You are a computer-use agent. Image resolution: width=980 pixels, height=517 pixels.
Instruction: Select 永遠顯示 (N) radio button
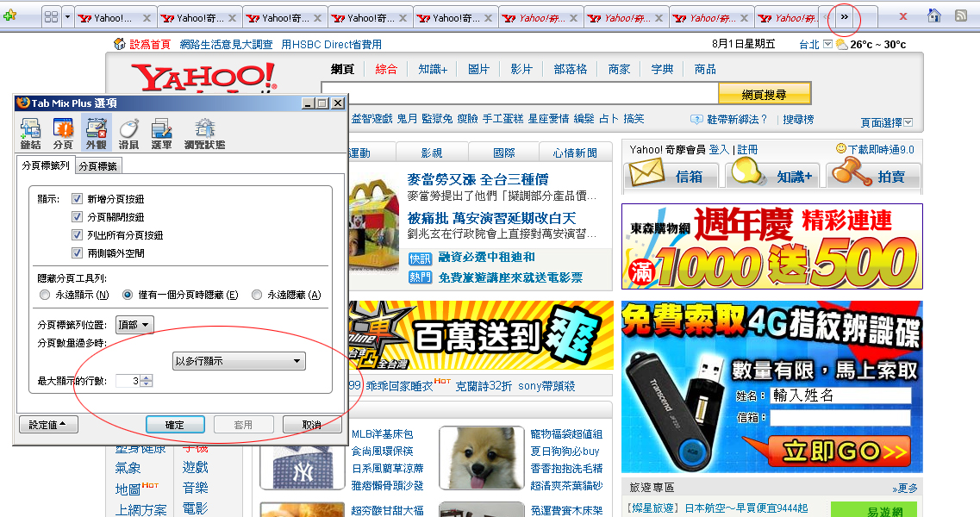pyautogui.click(x=44, y=295)
